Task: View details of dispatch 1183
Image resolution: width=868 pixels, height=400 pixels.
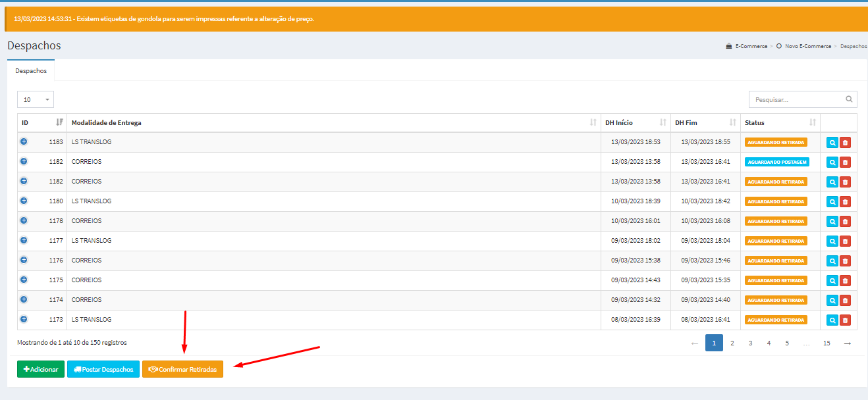Action: click(832, 143)
